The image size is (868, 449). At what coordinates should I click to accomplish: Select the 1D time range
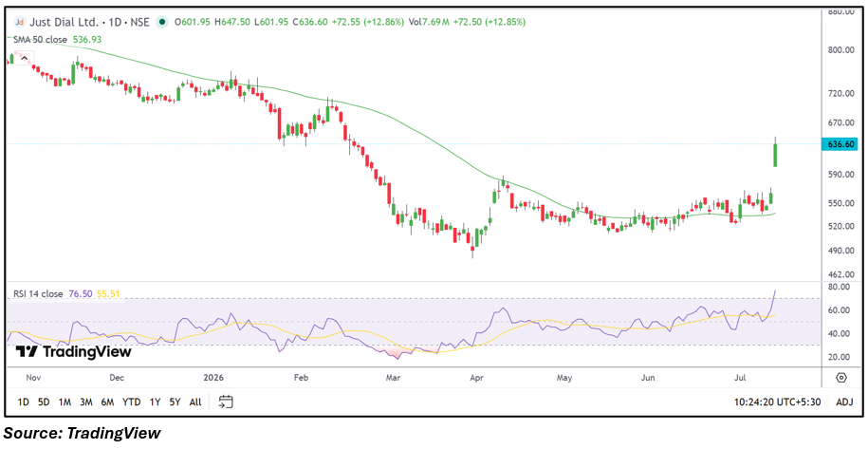24,402
